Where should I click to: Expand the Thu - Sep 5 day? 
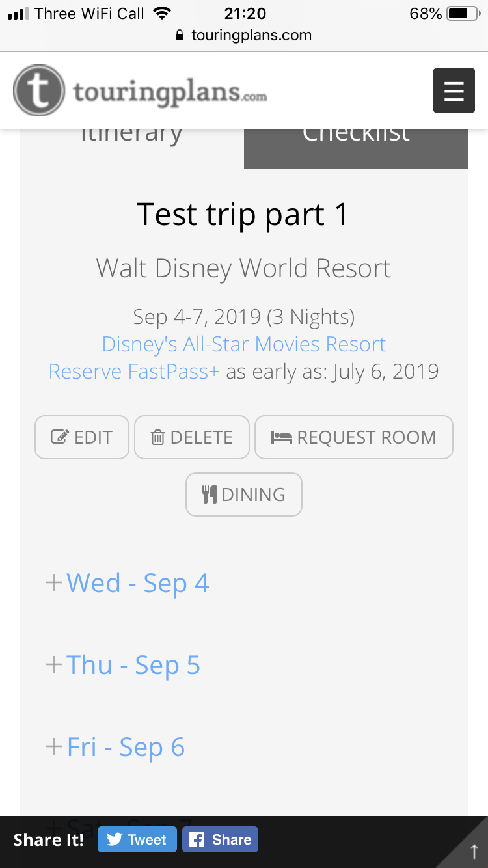tap(122, 665)
